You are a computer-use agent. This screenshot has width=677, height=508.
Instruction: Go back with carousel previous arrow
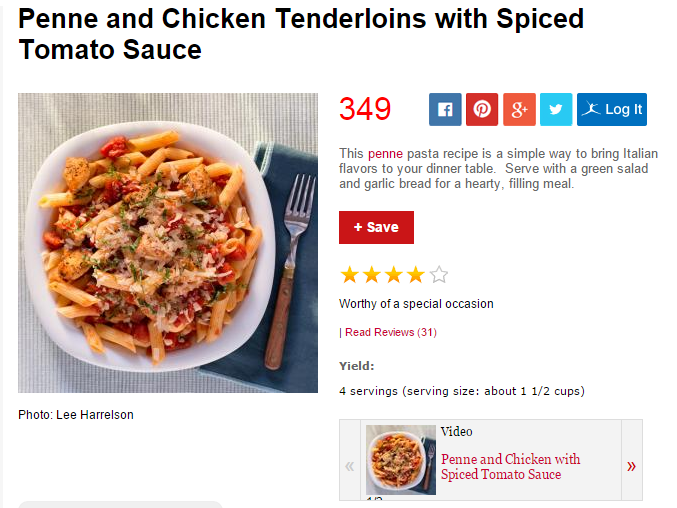click(x=350, y=466)
